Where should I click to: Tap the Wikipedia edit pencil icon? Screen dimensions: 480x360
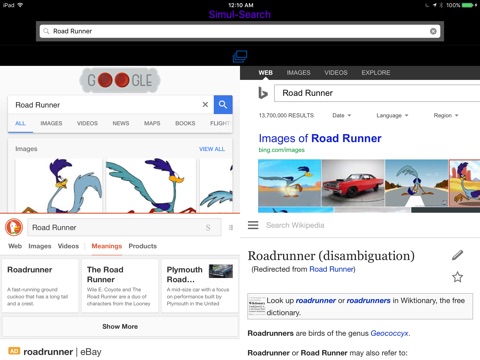(458, 255)
